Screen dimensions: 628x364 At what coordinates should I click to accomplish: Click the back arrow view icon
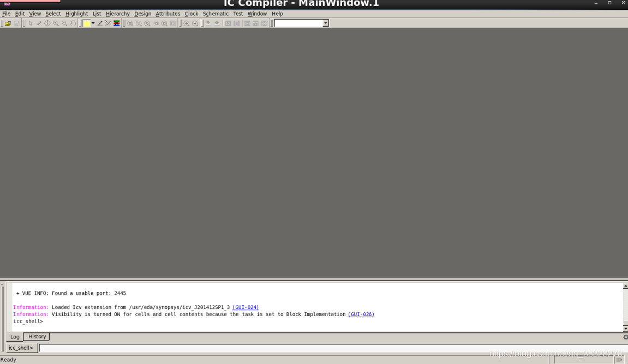tap(187, 23)
